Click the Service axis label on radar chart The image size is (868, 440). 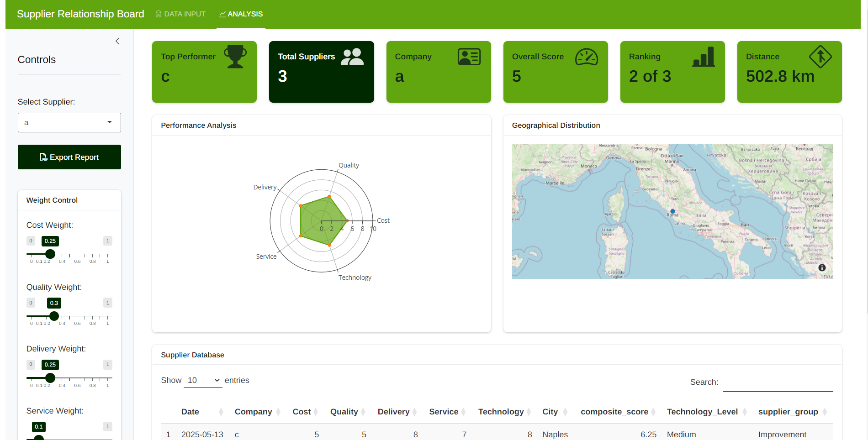[x=266, y=257]
